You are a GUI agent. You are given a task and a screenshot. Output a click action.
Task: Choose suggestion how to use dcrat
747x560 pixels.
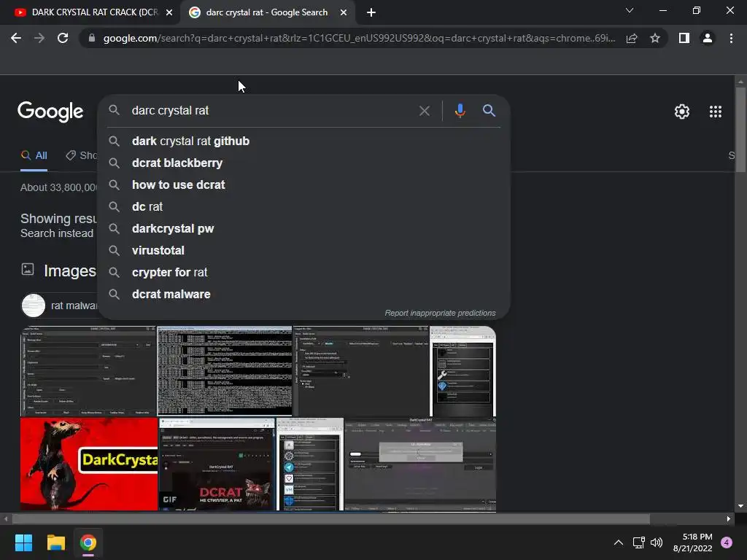(304, 184)
